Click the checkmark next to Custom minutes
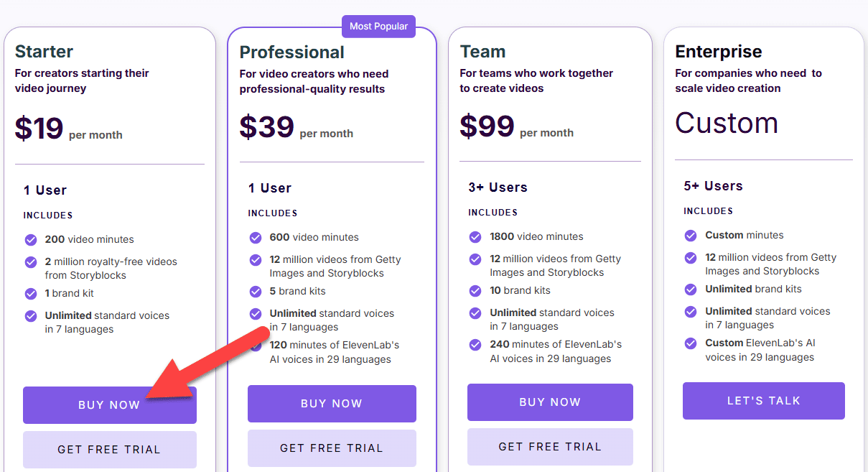The image size is (868, 472). coord(690,235)
